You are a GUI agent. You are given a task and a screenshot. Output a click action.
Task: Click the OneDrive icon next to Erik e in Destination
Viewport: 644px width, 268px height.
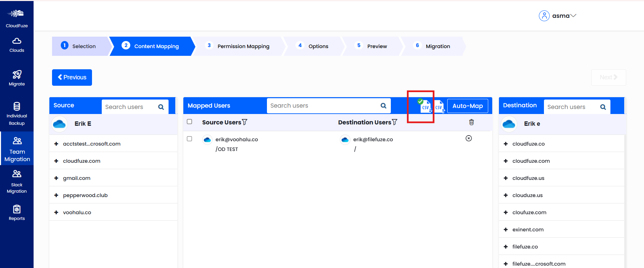[x=509, y=124]
